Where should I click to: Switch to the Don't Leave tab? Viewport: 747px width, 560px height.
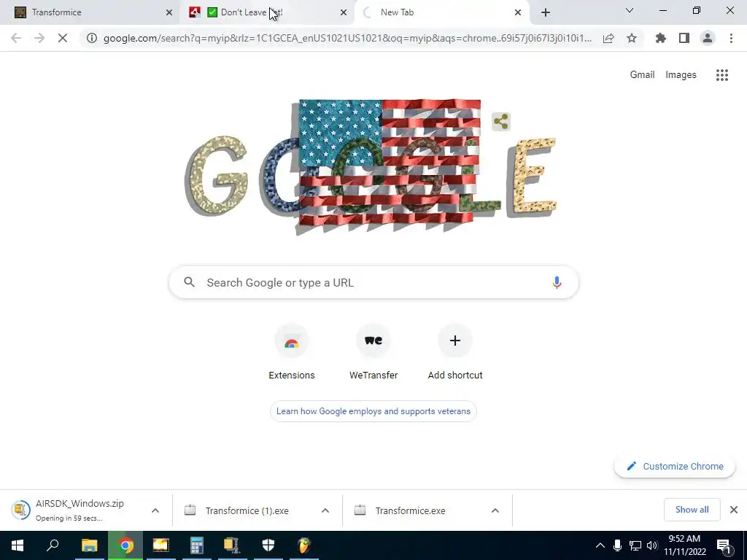pyautogui.click(x=267, y=12)
